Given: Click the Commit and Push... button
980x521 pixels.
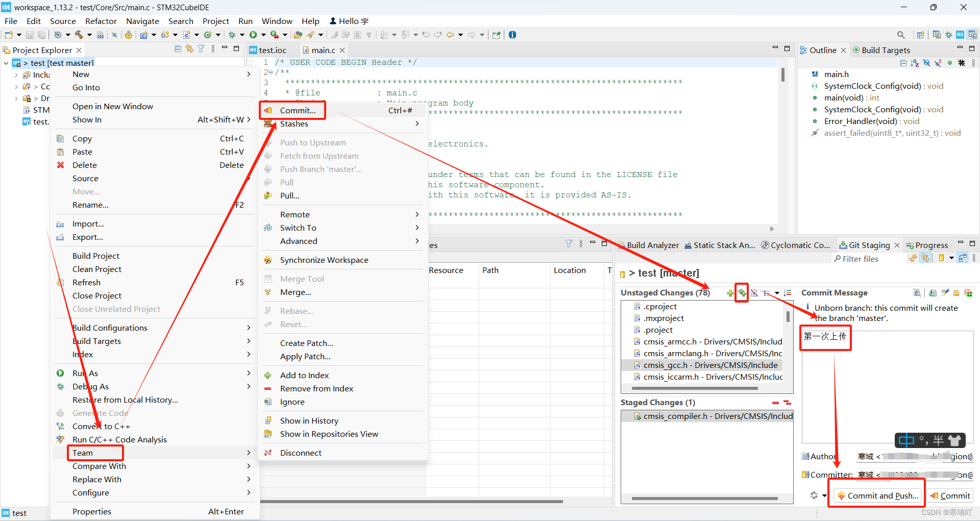Looking at the screenshot, I should click(x=878, y=495).
